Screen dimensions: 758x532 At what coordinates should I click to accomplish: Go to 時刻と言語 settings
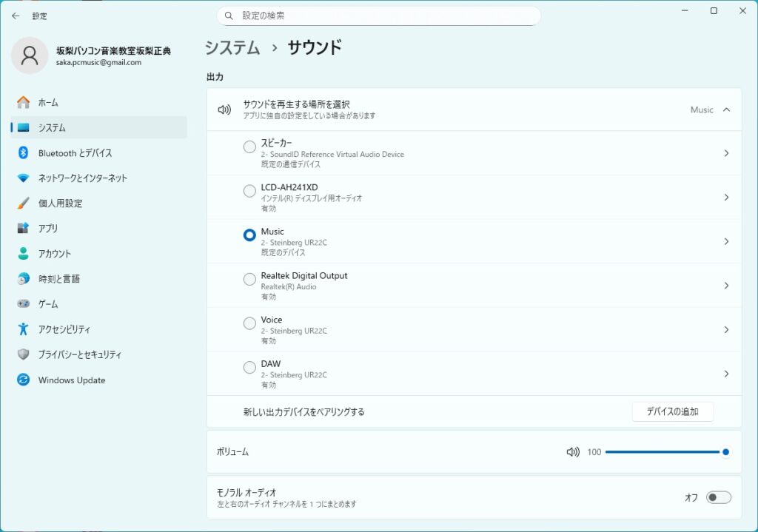point(58,279)
